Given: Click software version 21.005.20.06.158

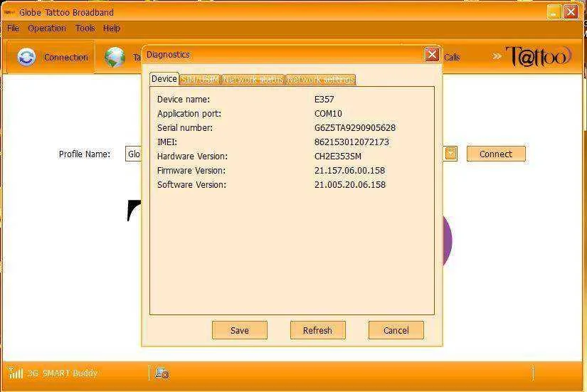Looking at the screenshot, I should click(349, 184).
